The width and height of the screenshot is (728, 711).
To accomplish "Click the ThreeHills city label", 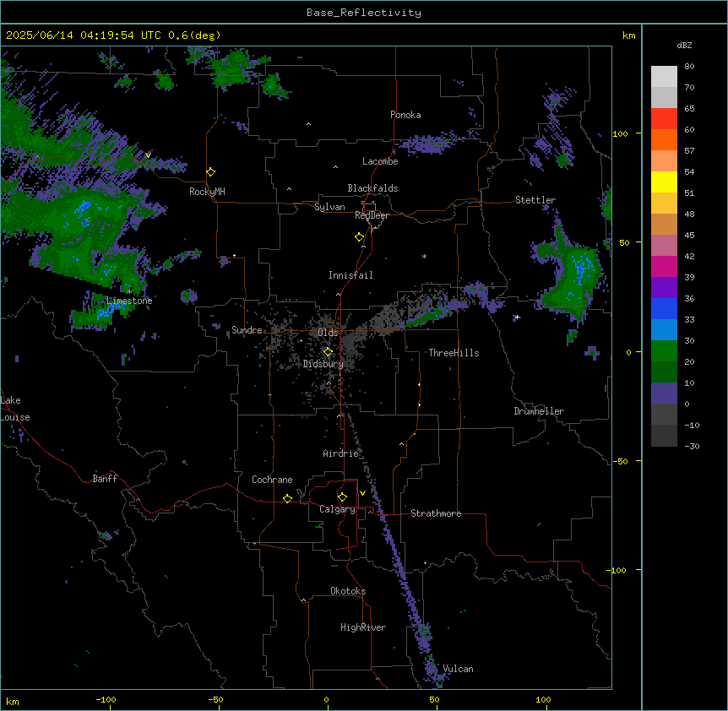I will point(454,353).
